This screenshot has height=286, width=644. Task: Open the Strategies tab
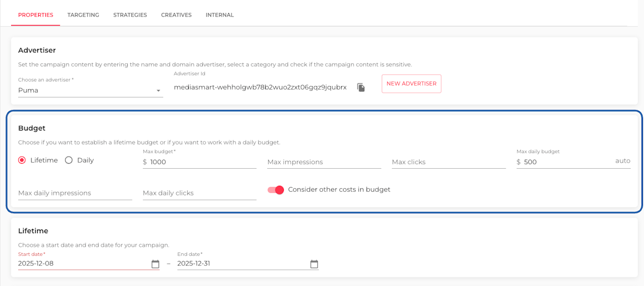[130, 15]
